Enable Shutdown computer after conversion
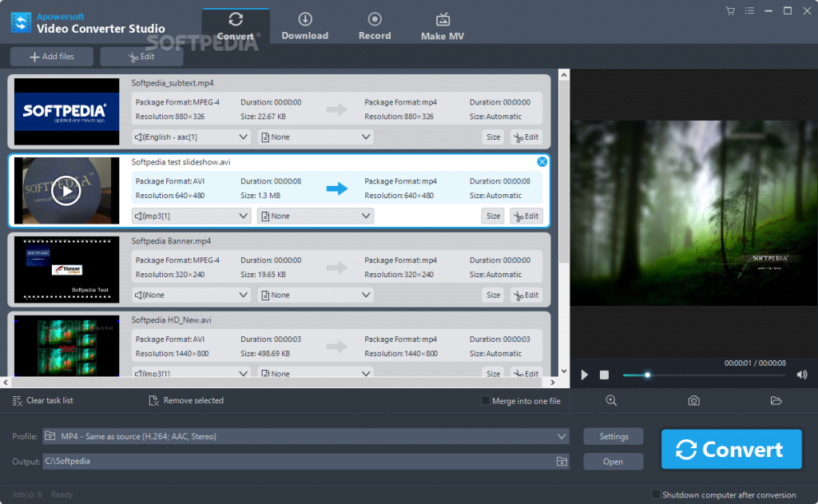The image size is (818, 504). (x=656, y=494)
